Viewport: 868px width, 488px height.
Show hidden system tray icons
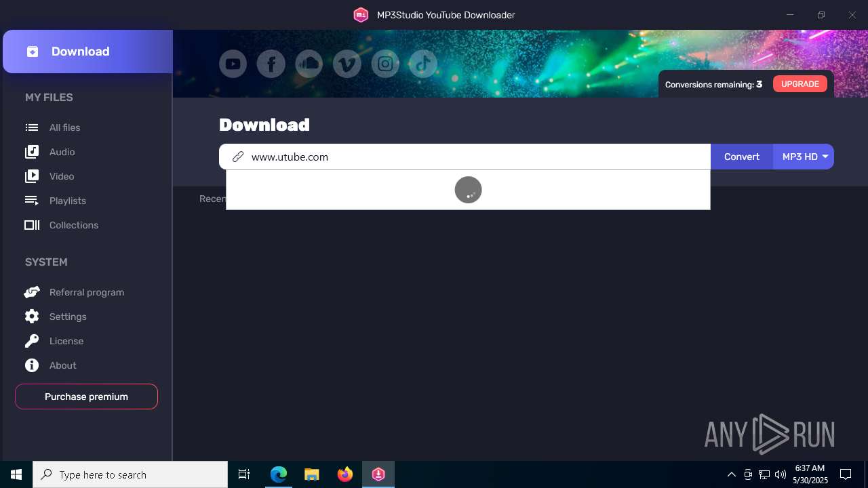[731, 474]
